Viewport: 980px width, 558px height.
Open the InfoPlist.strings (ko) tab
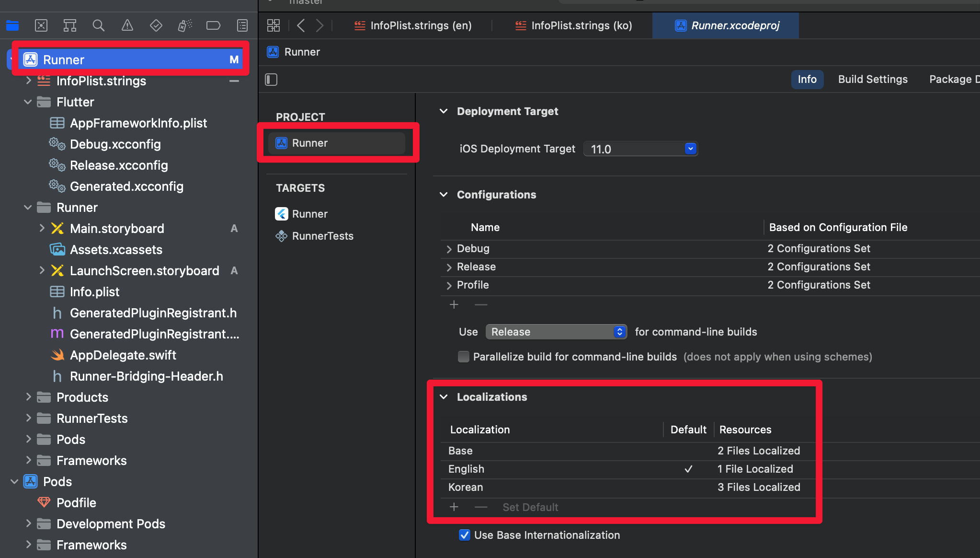pos(574,25)
